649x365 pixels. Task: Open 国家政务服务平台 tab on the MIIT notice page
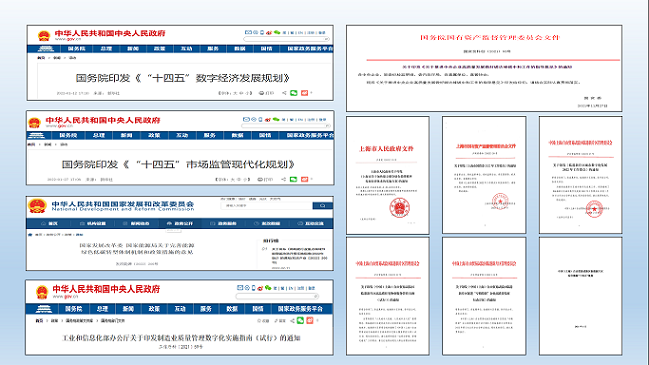point(300,309)
